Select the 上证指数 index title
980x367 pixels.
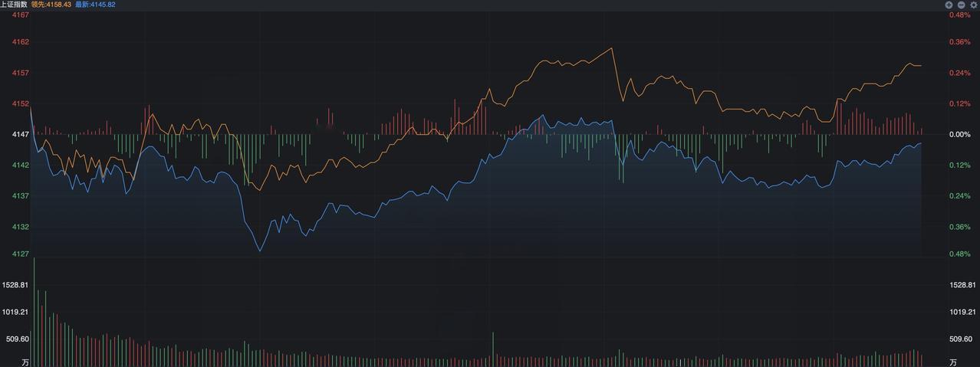point(14,5)
